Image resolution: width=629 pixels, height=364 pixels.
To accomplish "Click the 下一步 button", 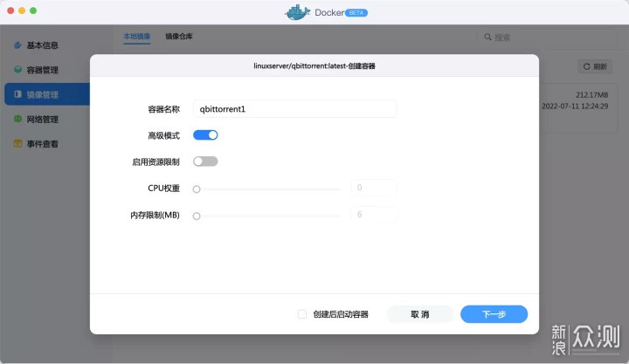I will [x=494, y=314].
